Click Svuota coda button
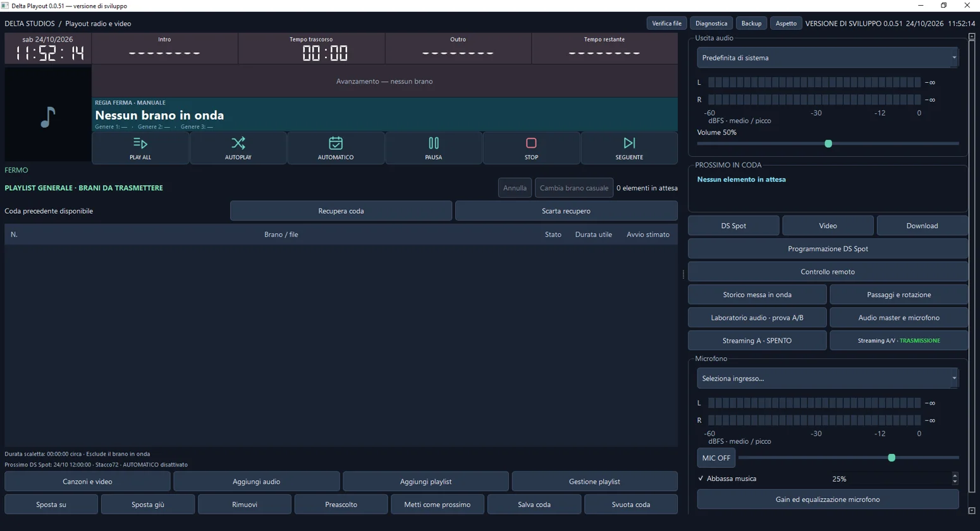The width and height of the screenshot is (980, 531). tap(631, 504)
